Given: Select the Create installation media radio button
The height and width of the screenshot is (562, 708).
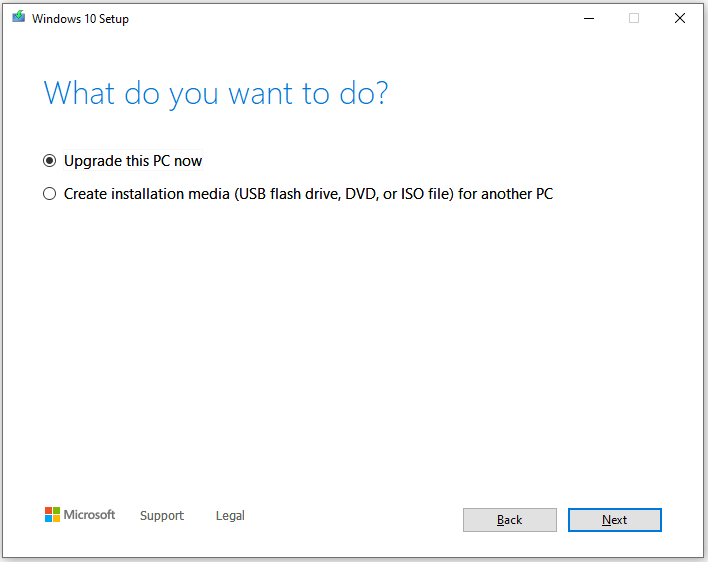Looking at the screenshot, I should (50, 194).
